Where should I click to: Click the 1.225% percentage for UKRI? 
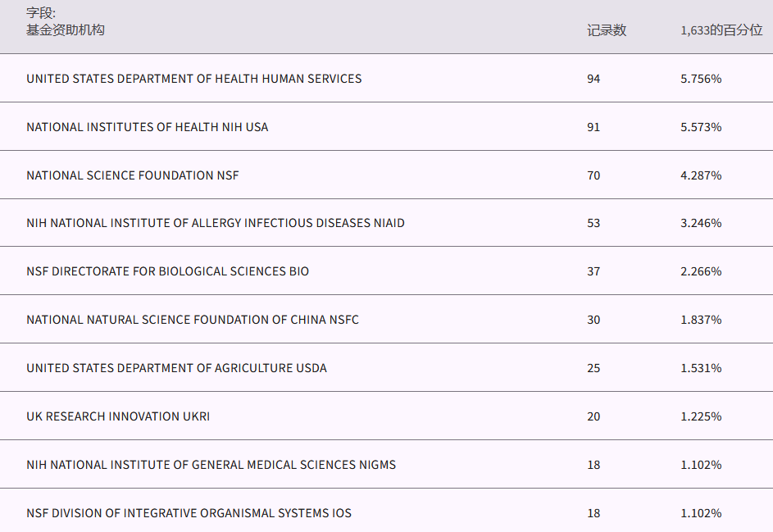pos(701,416)
